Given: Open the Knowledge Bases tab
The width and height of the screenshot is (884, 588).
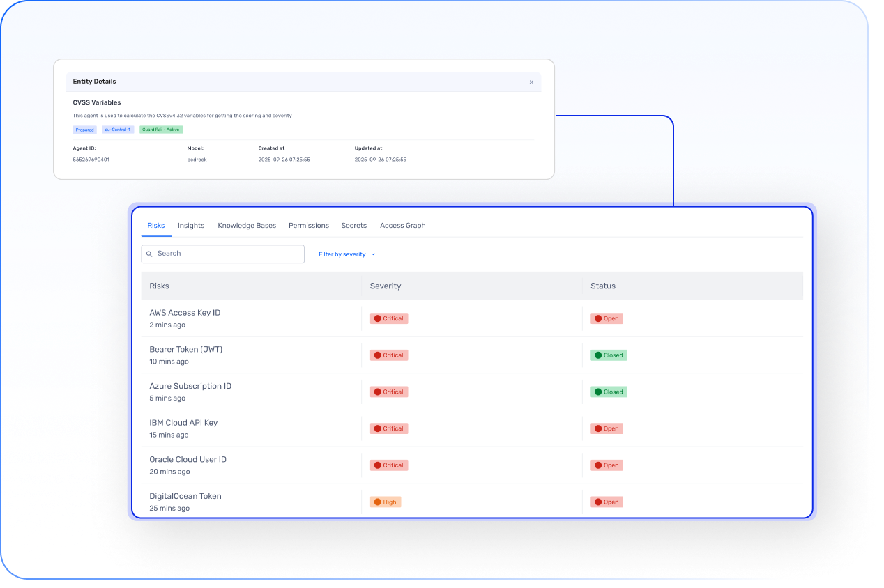Looking at the screenshot, I should coord(247,226).
